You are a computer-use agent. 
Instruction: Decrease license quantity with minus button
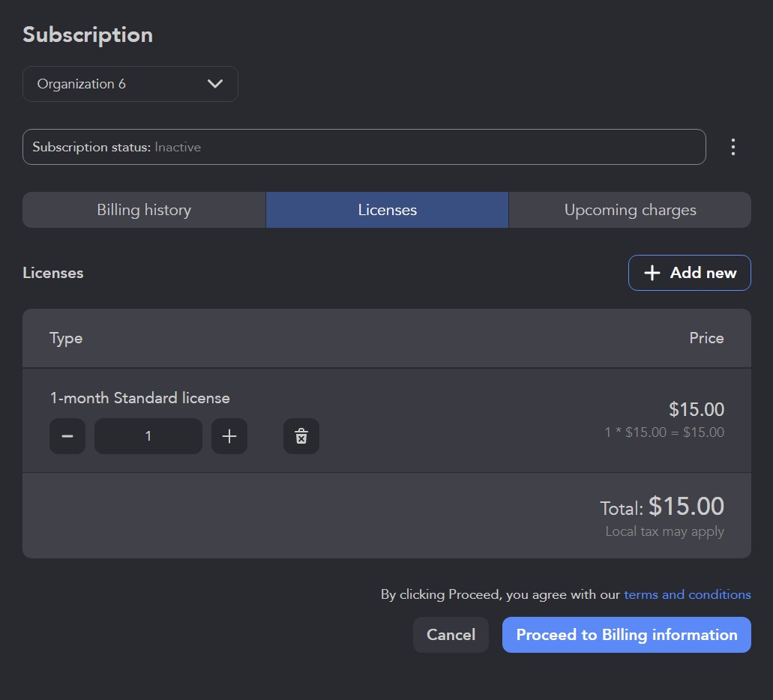click(x=67, y=436)
